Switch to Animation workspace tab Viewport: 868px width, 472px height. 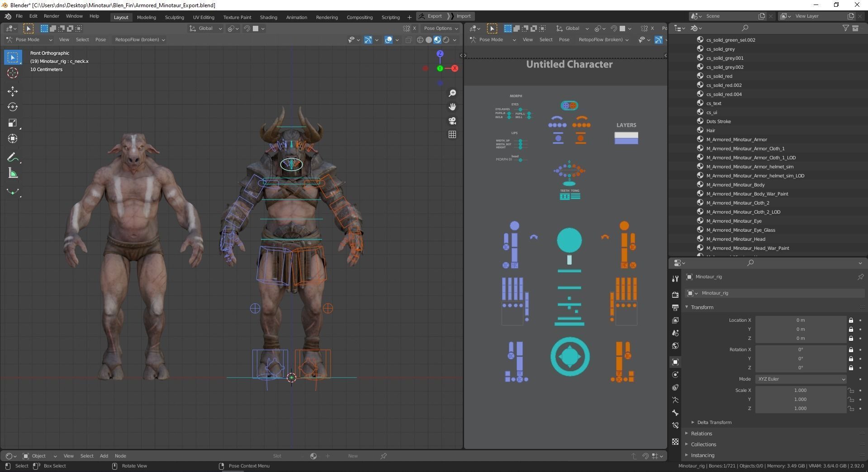point(296,17)
